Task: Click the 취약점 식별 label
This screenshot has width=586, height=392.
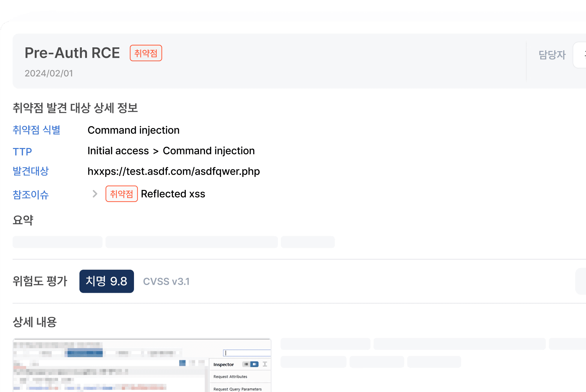Action: click(36, 130)
